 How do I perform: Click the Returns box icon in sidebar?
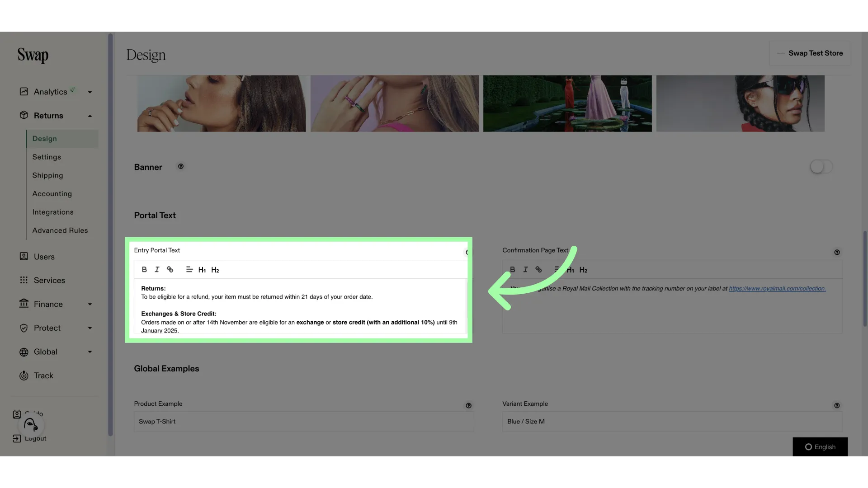[x=24, y=115]
